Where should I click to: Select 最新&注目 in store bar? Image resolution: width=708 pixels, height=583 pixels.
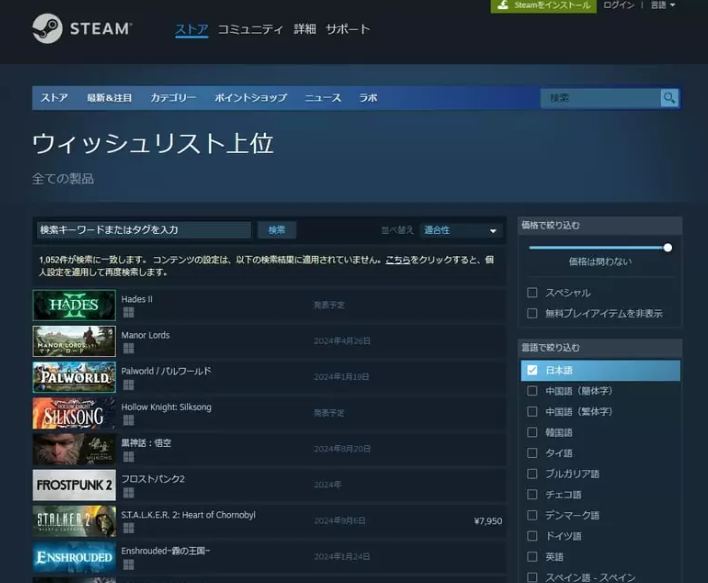pos(109,98)
